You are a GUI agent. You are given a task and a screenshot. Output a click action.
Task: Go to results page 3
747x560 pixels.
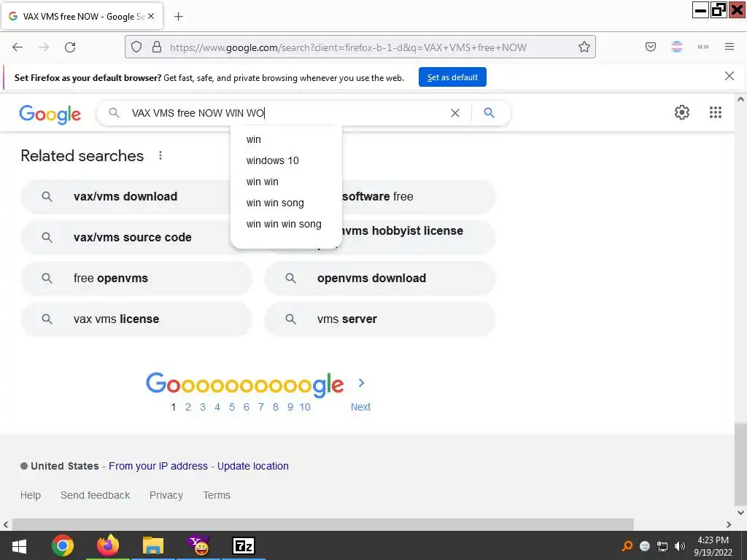(x=203, y=407)
